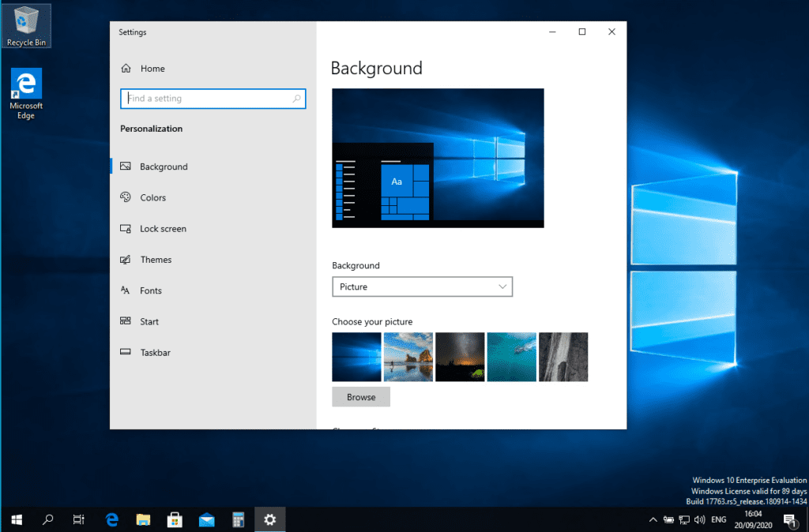809x532 pixels.
Task: Expand the Background type dropdown showing Picture
Action: pos(422,287)
